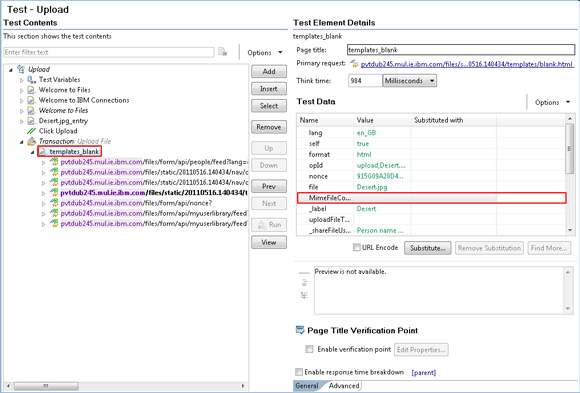The width and height of the screenshot is (580, 393).
Task: Click the Think time value field
Action: coord(365,81)
